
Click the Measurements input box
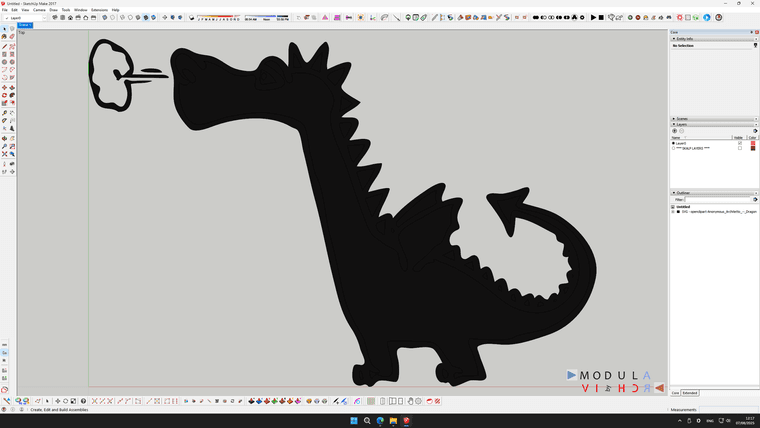click(x=728, y=410)
